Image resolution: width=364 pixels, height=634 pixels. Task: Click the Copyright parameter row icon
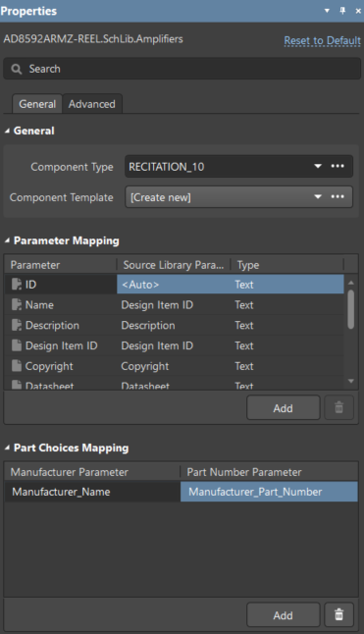point(17,366)
